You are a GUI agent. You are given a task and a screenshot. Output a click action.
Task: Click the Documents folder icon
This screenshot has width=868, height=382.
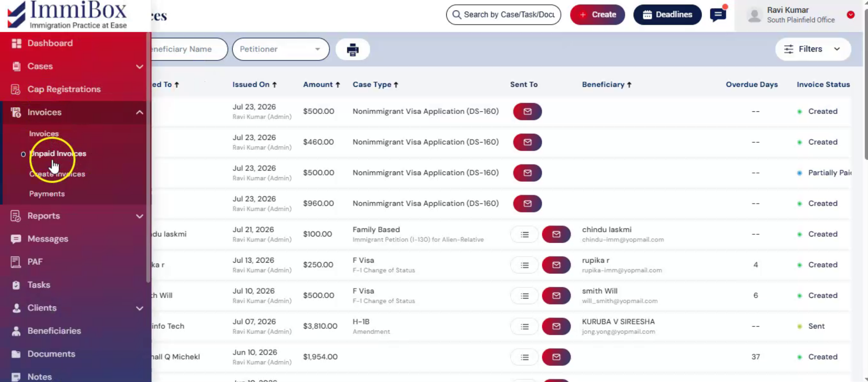[16, 354]
